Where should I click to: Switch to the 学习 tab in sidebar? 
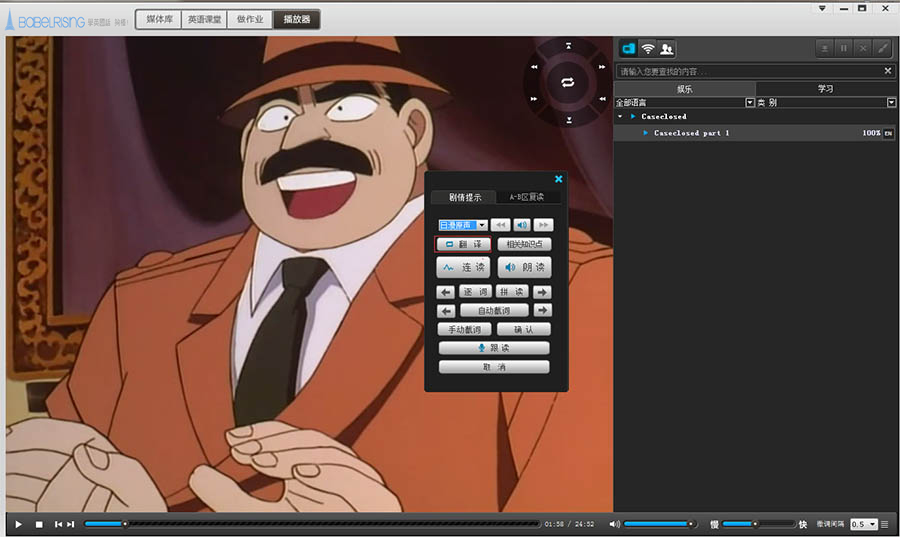coord(826,88)
